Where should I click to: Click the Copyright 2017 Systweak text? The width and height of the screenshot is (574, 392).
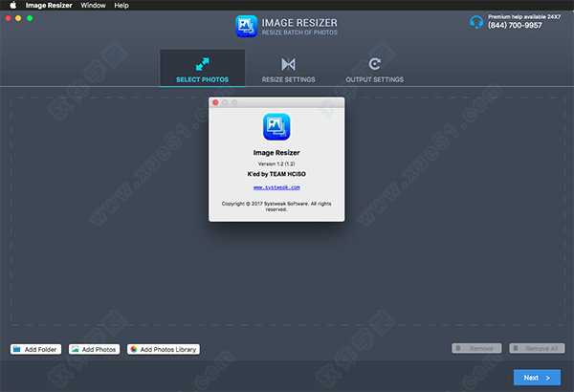tap(276, 207)
